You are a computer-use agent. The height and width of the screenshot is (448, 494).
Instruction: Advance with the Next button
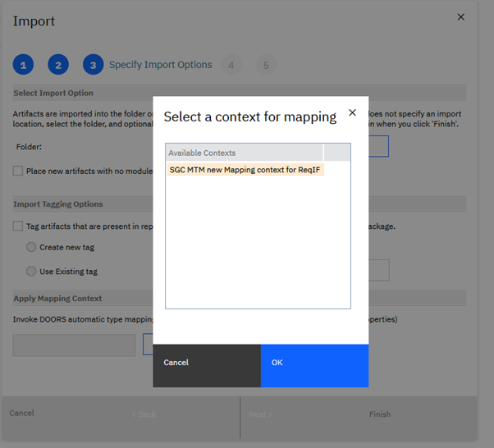pyautogui.click(x=261, y=414)
